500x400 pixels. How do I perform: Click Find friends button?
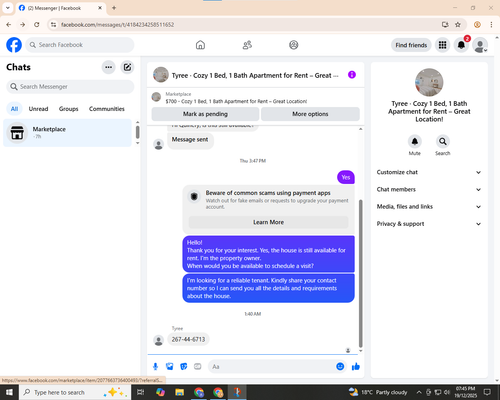(411, 45)
